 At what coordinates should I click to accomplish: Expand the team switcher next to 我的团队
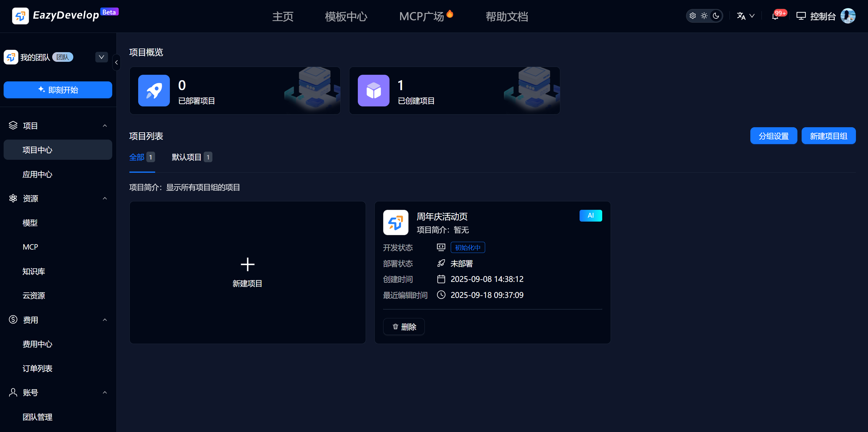click(x=101, y=57)
